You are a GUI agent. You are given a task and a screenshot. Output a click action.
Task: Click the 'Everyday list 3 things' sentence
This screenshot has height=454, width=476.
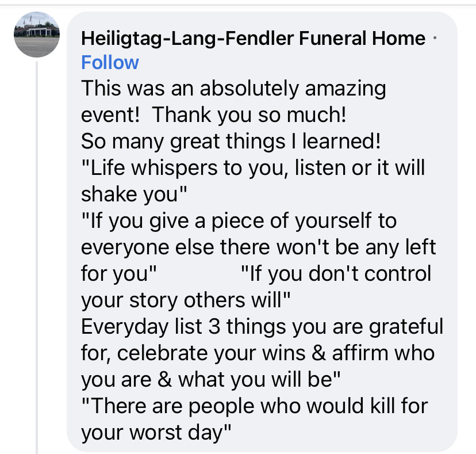click(262, 327)
